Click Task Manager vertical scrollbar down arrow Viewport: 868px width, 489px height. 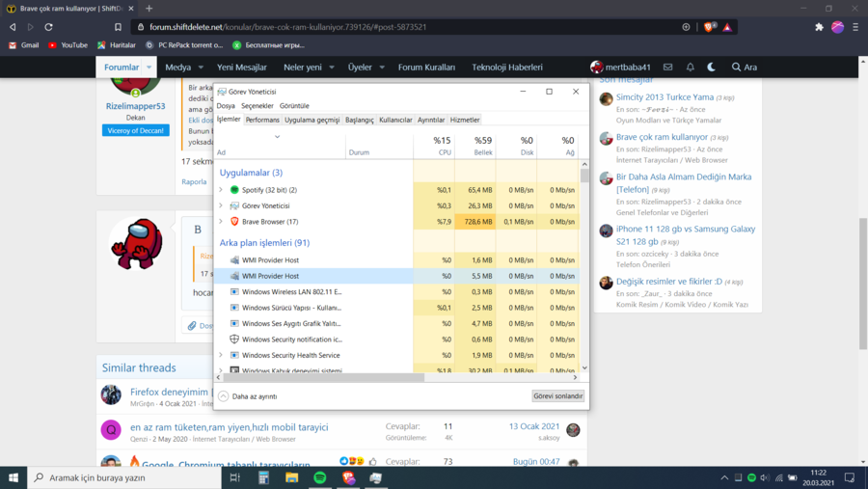pos(584,367)
